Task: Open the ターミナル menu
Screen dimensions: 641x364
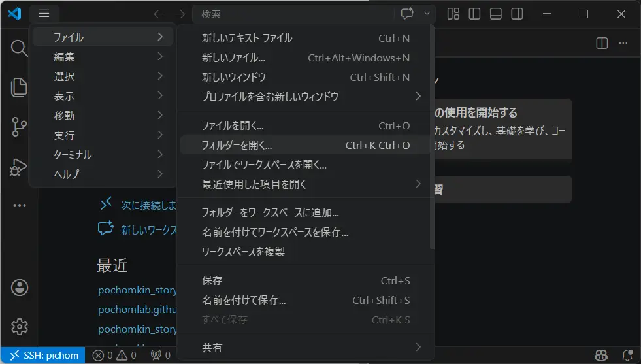Action: coord(103,155)
